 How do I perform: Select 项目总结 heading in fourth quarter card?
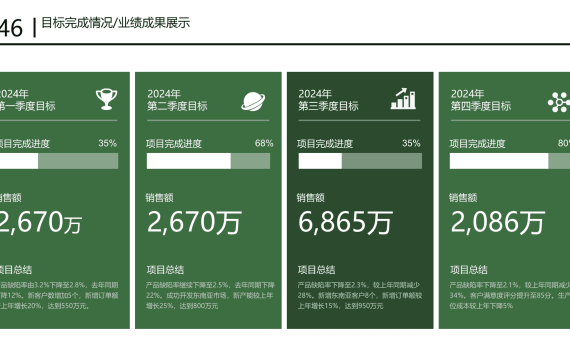469,270
